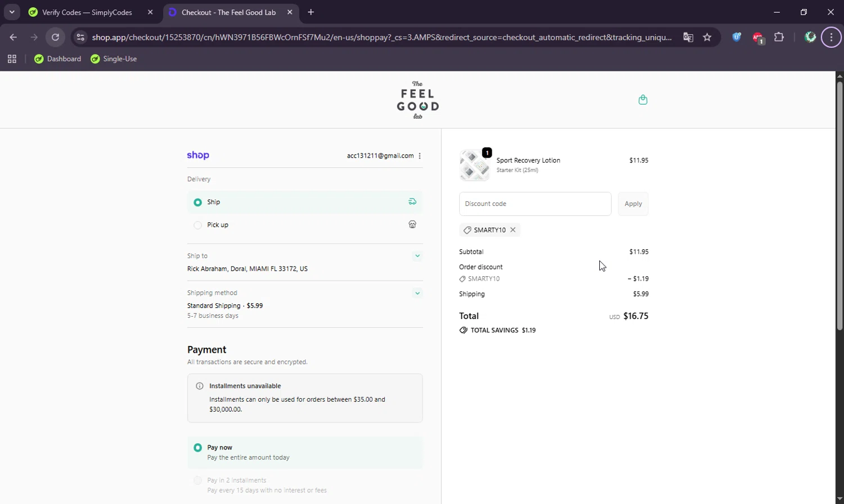Expand the Ship to address section

click(417, 256)
